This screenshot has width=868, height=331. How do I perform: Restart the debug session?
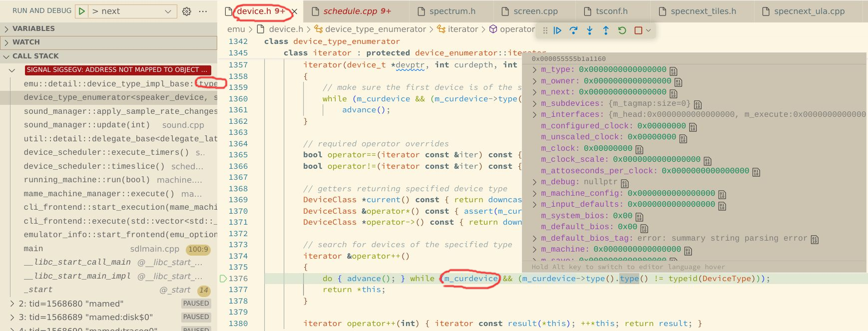pos(622,30)
